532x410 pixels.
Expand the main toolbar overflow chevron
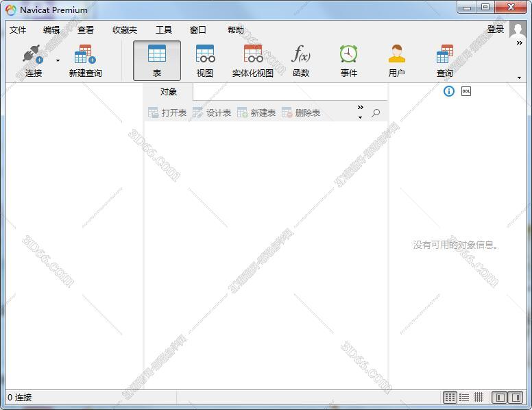point(519,43)
